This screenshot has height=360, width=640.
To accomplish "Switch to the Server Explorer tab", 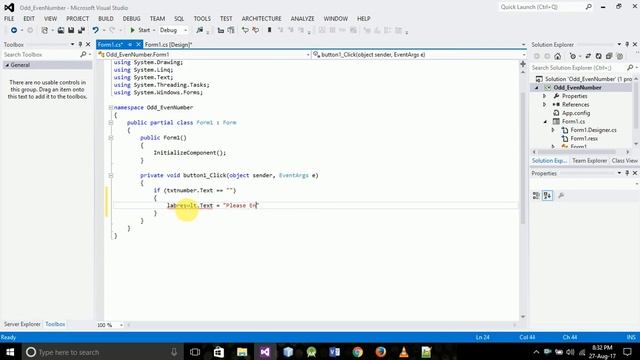I will (x=22, y=324).
